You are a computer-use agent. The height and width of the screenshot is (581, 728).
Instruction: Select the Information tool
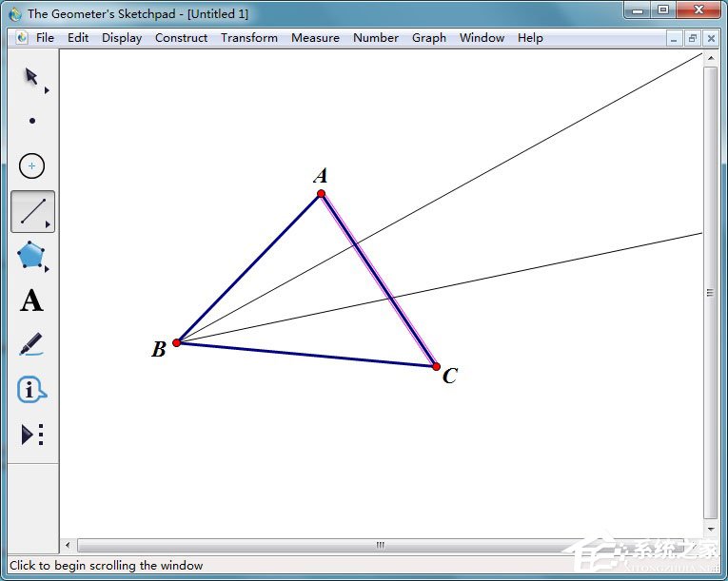click(x=31, y=389)
